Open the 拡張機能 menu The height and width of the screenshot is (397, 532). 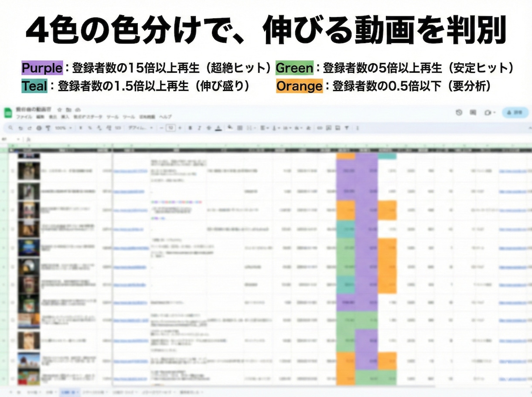coord(147,117)
